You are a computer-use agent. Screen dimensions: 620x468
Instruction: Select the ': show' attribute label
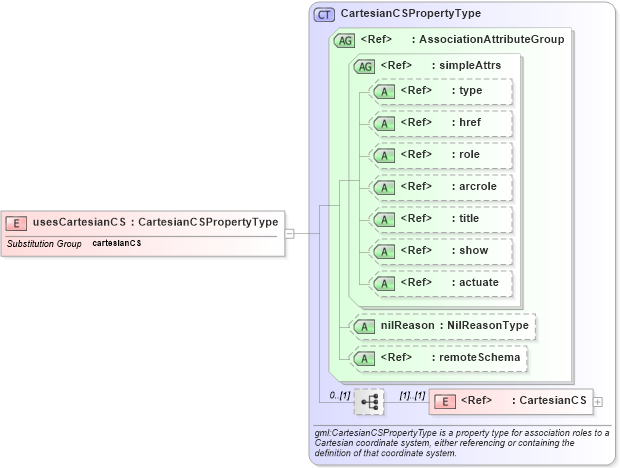(x=470, y=251)
